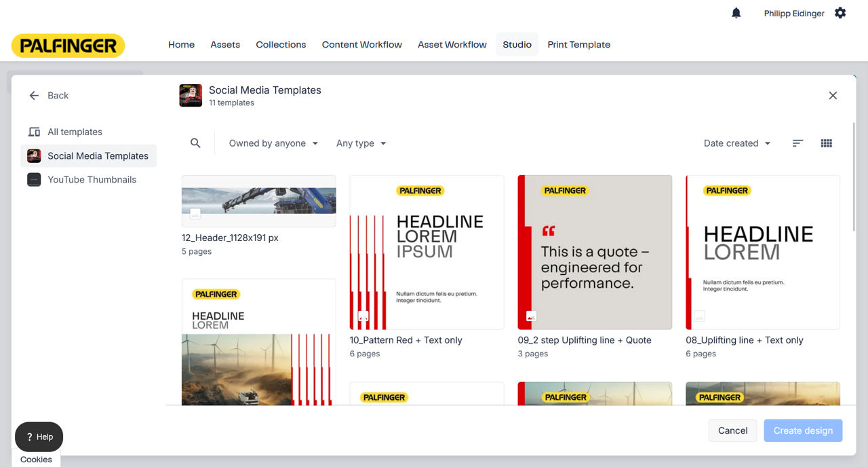Toggle sort order icon
Viewport: 868px width, 467px height.
point(797,143)
